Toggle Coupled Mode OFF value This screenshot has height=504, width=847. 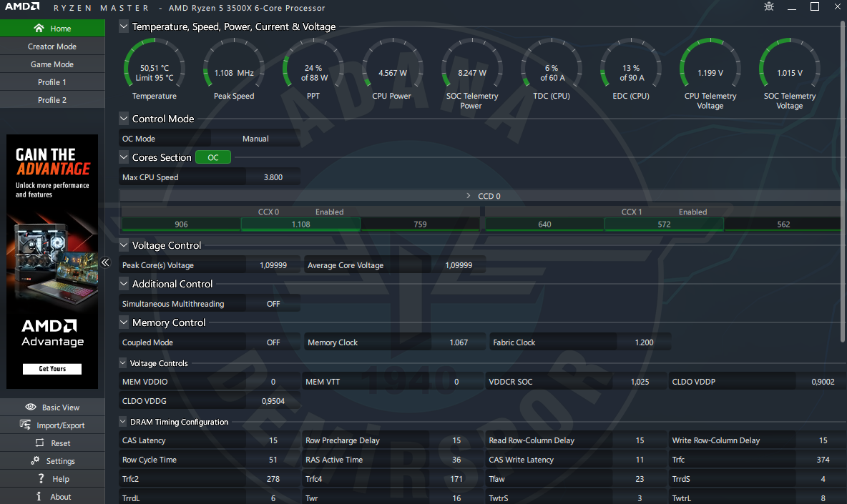tap(273, 342)
